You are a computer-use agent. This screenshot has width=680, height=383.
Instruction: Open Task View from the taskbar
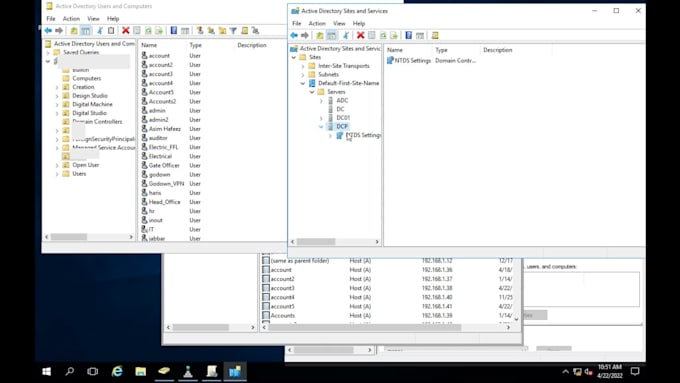pyautogui.click(x=93, y=371)
